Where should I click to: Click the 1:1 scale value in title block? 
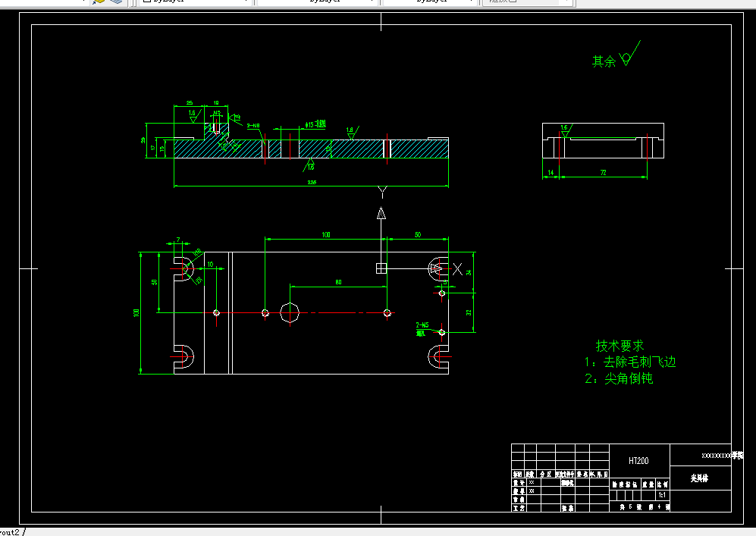pos(662,495)
